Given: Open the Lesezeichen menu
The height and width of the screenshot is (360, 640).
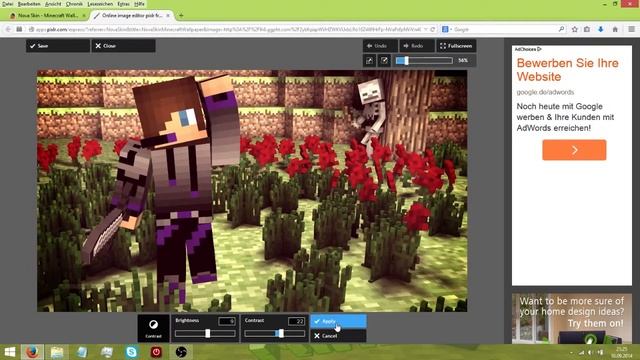Looking at the screenshot, I should [100, 4].
